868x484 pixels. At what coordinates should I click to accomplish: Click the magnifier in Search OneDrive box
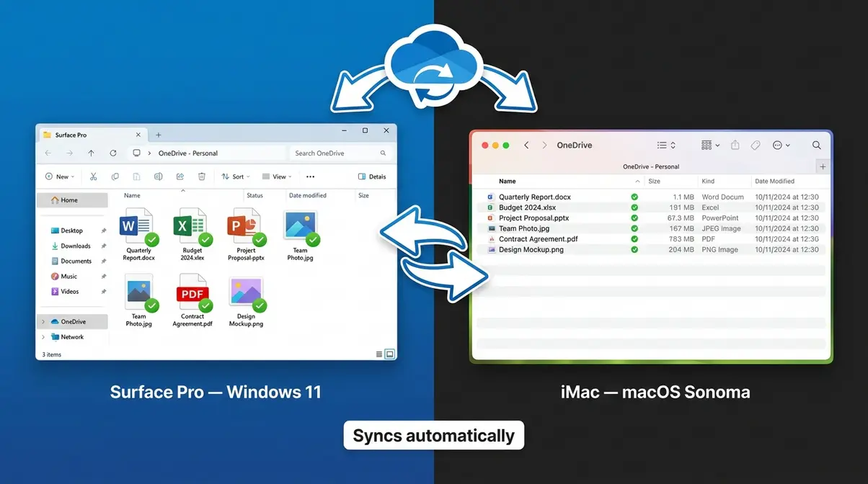pyautogui.click(x=383, y=153)
